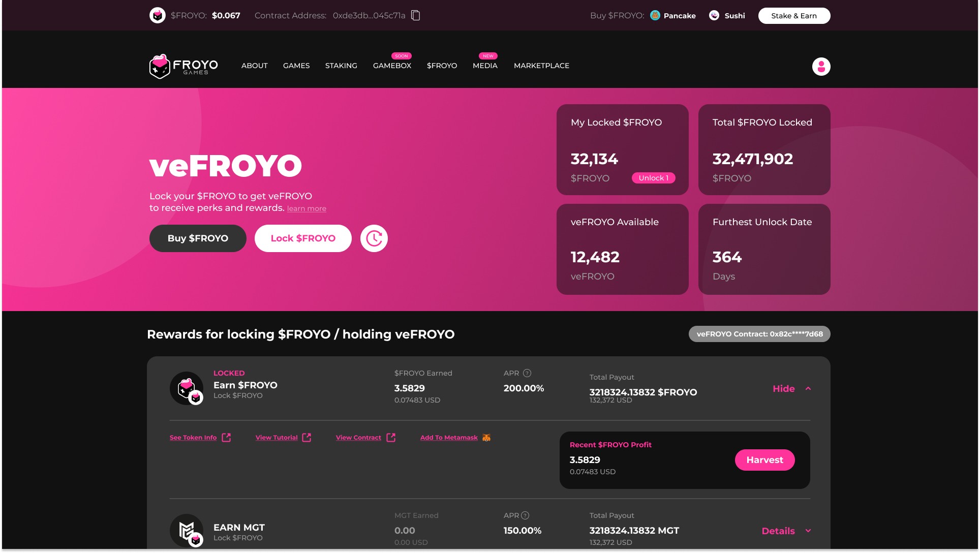Collapse the Earn $FROYO section with Hide
980x553 pixels.
tap(783, 389)
